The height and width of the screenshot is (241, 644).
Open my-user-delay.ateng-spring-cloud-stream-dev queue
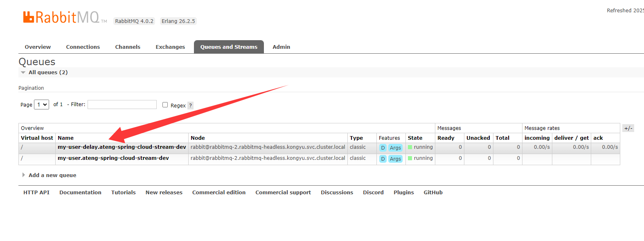pos(122,147)
